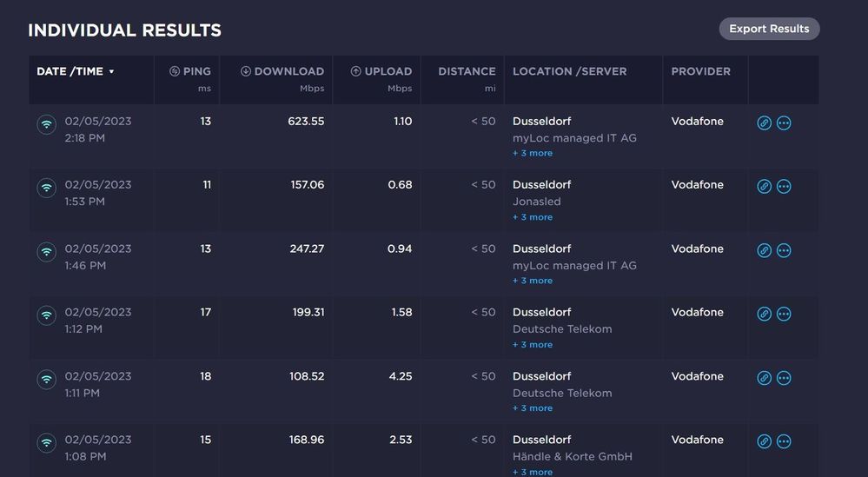
Task: Click the ping value 15
Action: [205, 440]
